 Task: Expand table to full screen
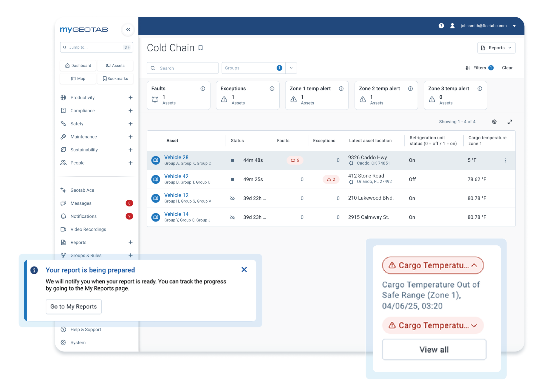click(509, 122)
